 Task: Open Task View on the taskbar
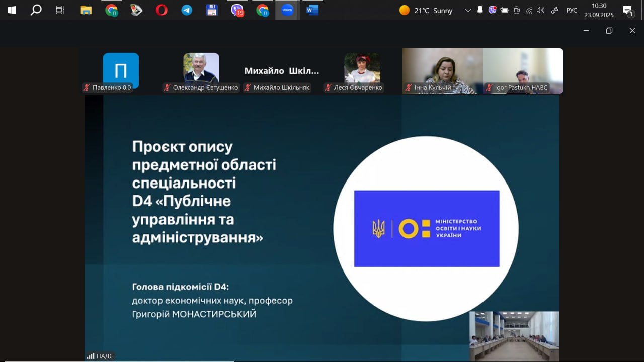point(60,10)
